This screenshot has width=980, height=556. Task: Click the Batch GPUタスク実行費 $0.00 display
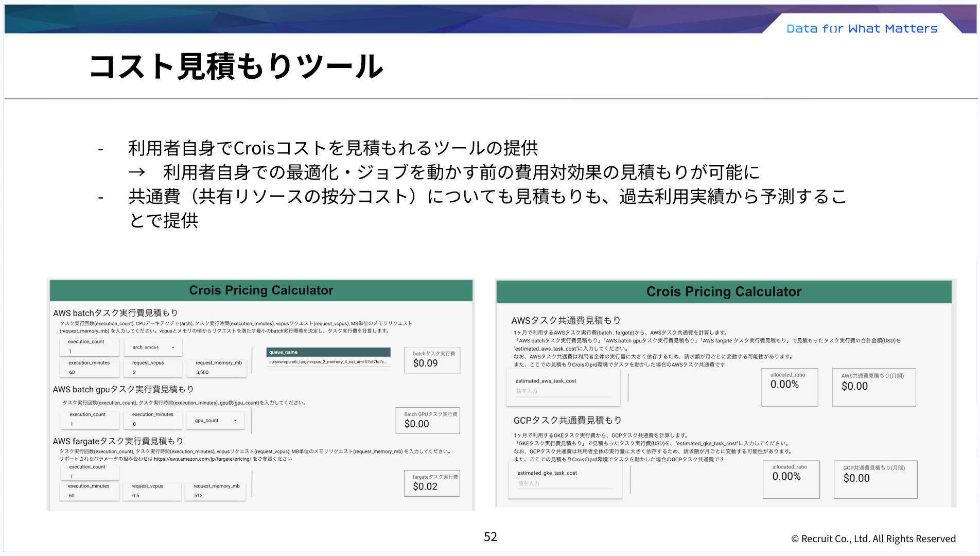click(427, 420)
